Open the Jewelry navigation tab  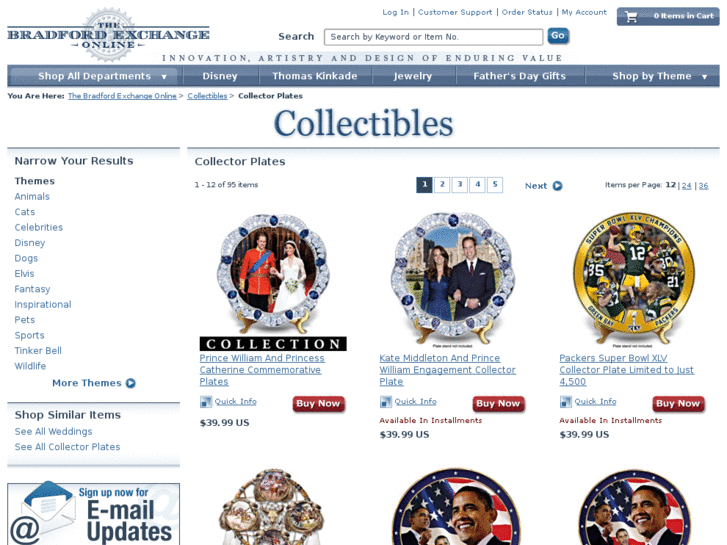point(413,76)
